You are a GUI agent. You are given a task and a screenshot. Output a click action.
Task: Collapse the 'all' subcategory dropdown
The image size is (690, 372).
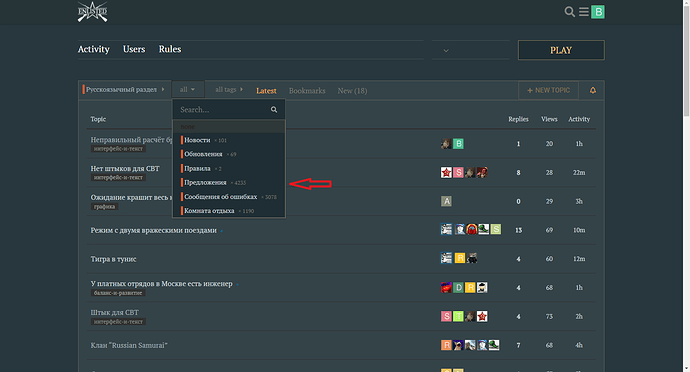[187, 89]
